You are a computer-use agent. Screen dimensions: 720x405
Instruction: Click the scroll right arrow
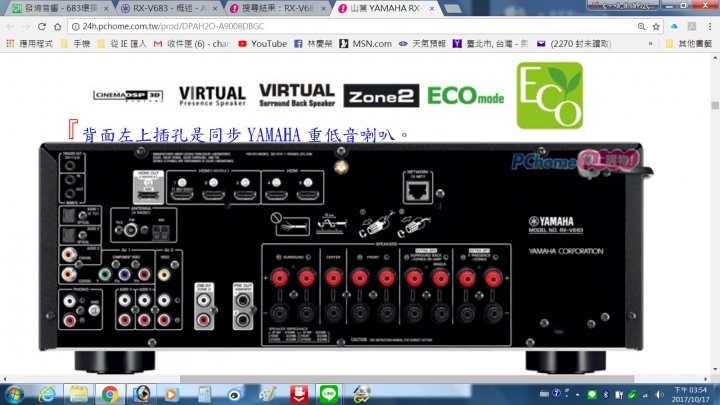707,379
